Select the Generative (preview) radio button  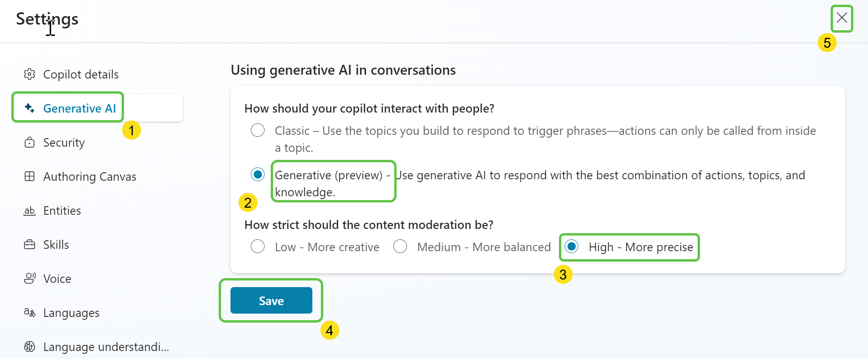point(258,175)
